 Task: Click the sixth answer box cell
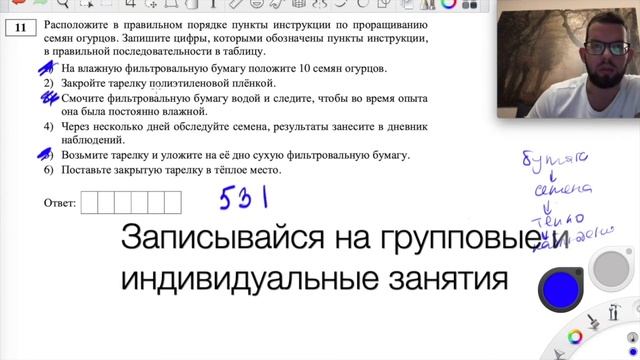[173, 202]
